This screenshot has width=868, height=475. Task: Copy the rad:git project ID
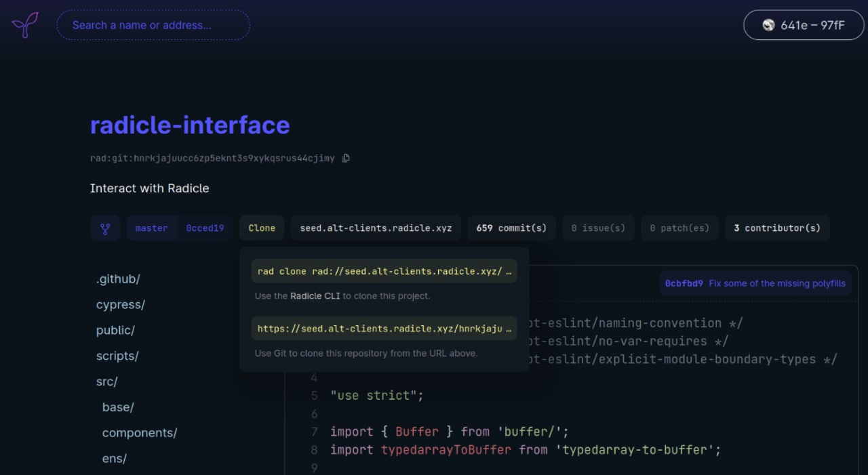pos(346,159)
